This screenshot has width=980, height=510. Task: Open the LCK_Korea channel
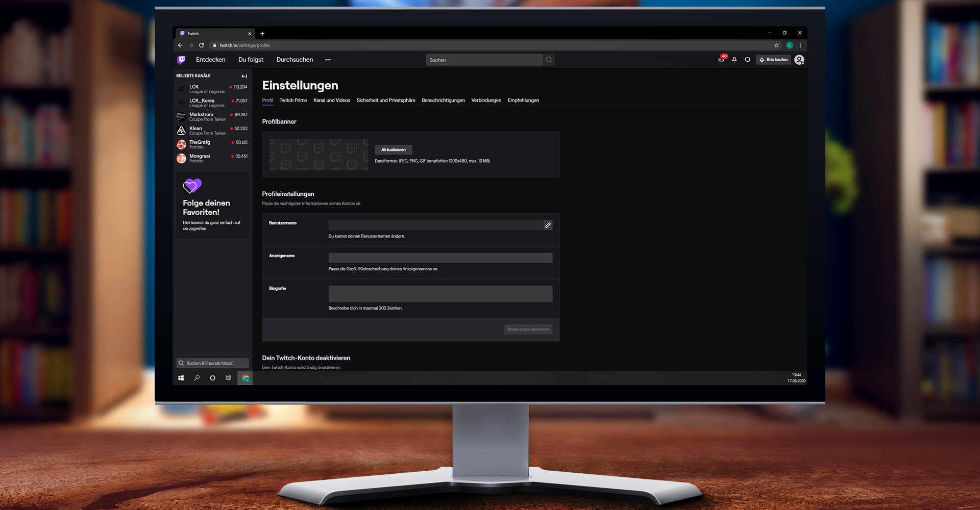(212, 103)
